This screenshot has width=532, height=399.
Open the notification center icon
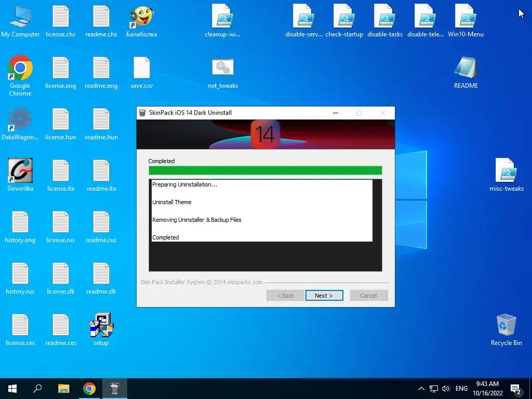[x=516, y=389]
